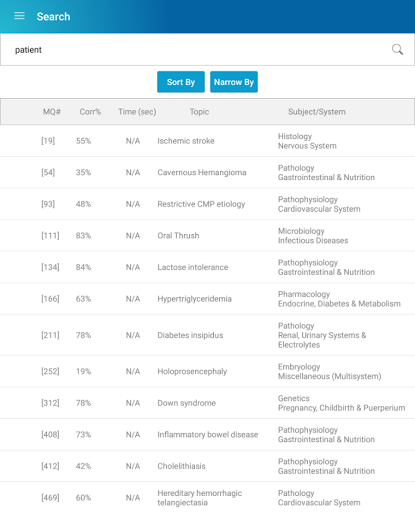Click the Subject/System column header
The image size is (415, 512).
(317, 112)
